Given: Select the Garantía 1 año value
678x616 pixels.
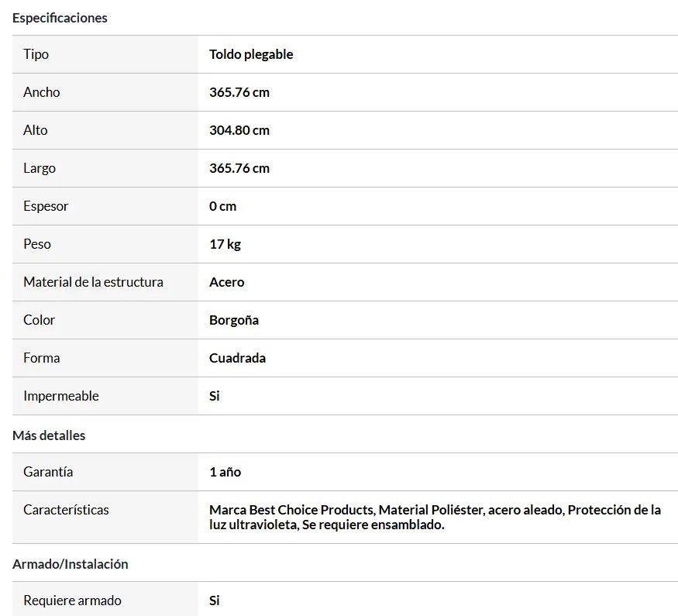Looking at the screenshot, I should coord(225,472).
